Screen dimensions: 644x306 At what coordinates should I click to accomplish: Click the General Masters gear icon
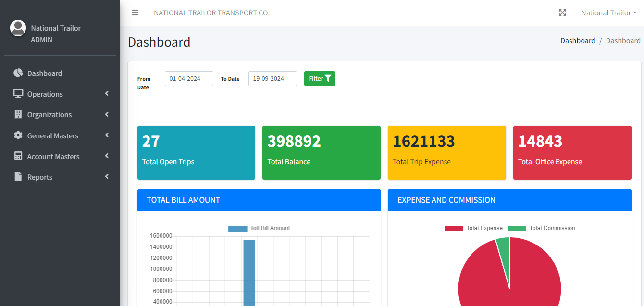coord(18,135)
